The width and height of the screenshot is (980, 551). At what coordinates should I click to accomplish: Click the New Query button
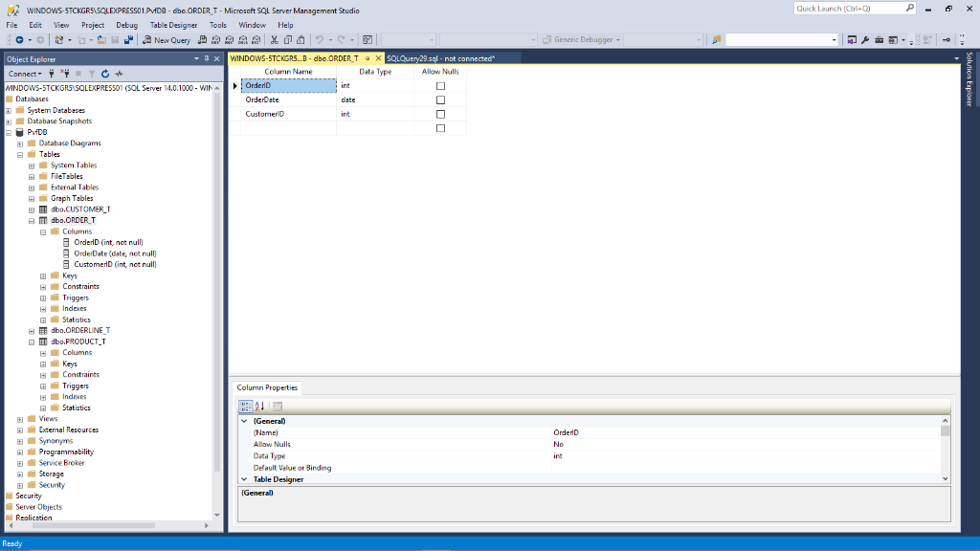click(x=167, y=40)
